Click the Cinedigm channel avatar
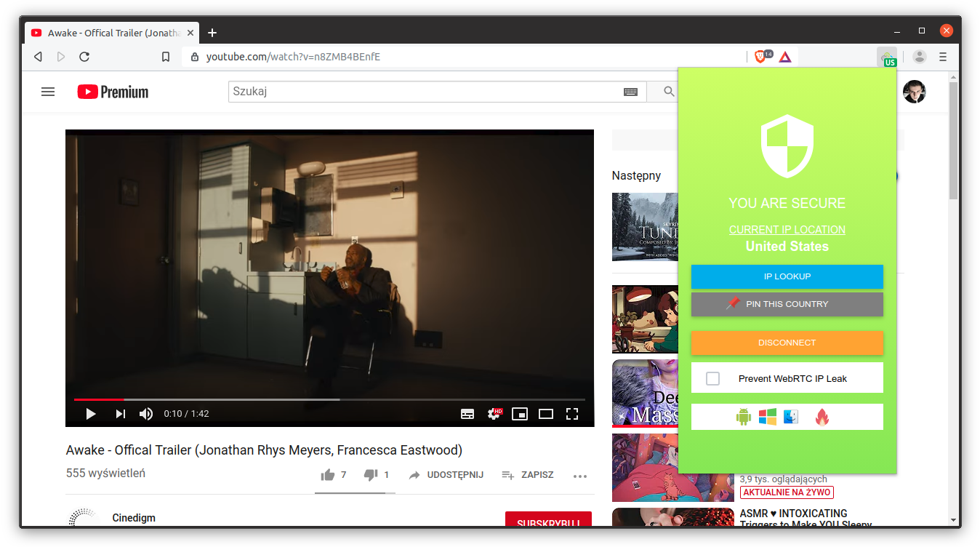The width and height of the screenshot is (980, 547). [83, 518]
